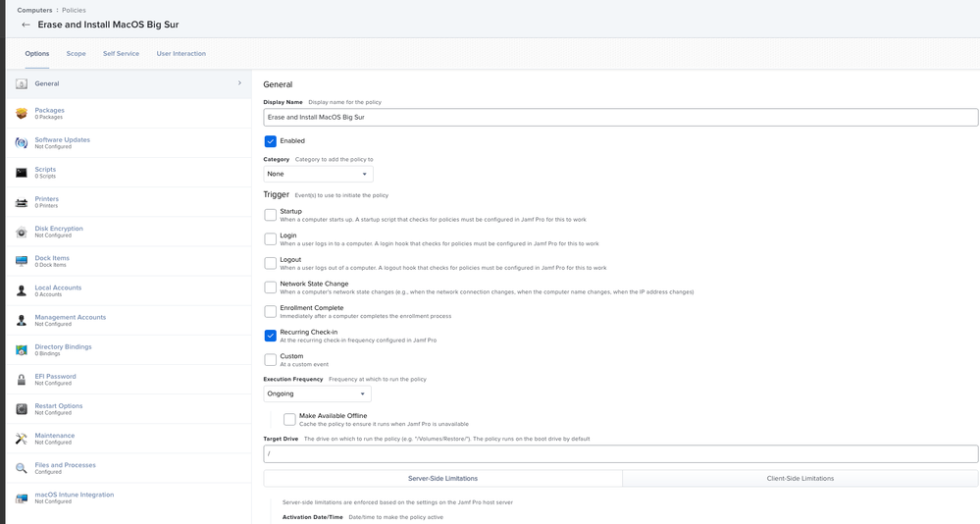Open the Disk Encryption icon
This screenshot has width=980, height=524.
[x=22, y=232]
